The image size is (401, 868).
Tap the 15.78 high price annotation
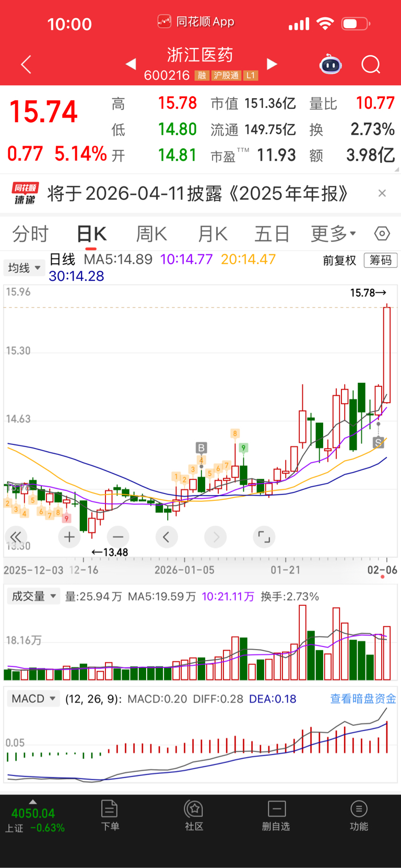(368, 292)
